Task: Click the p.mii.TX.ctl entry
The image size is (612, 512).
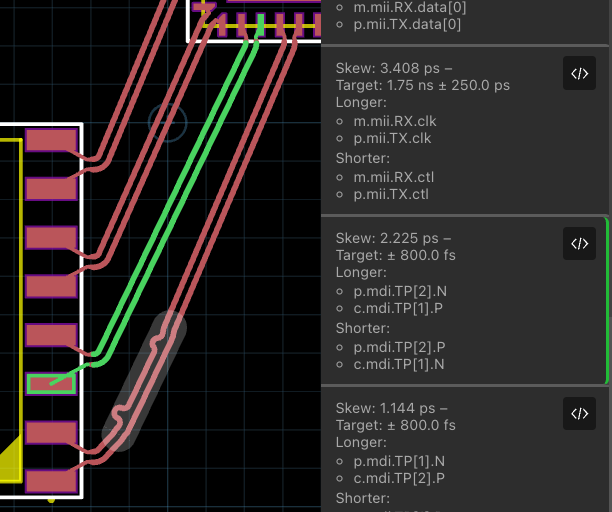Action: (392, 194)
